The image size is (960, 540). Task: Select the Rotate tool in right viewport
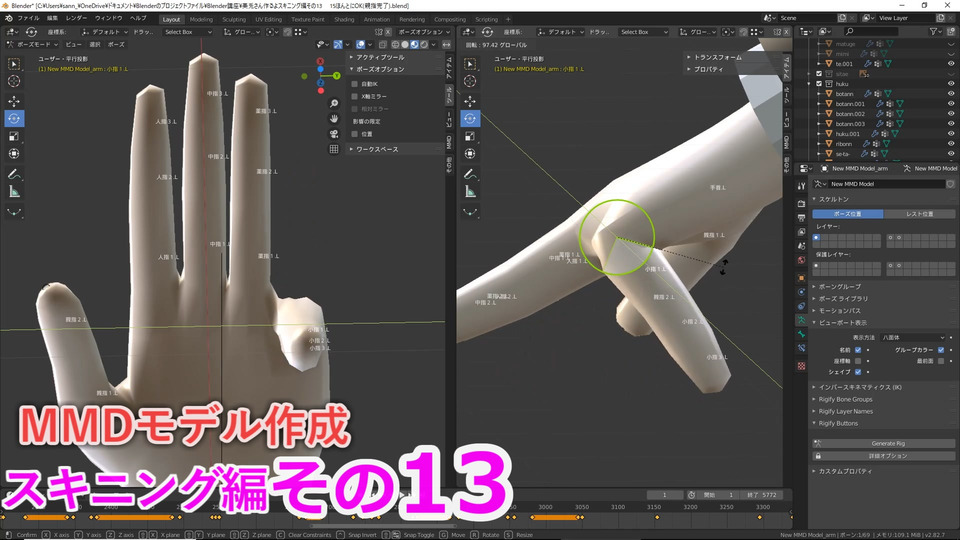(x=470, y=119)
